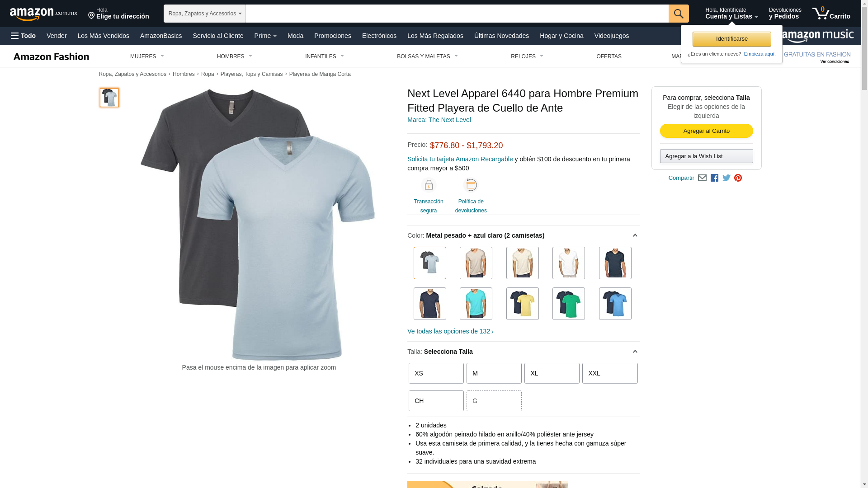Share the product on Twitter
The image size is (868, 488).
(726, 178)
